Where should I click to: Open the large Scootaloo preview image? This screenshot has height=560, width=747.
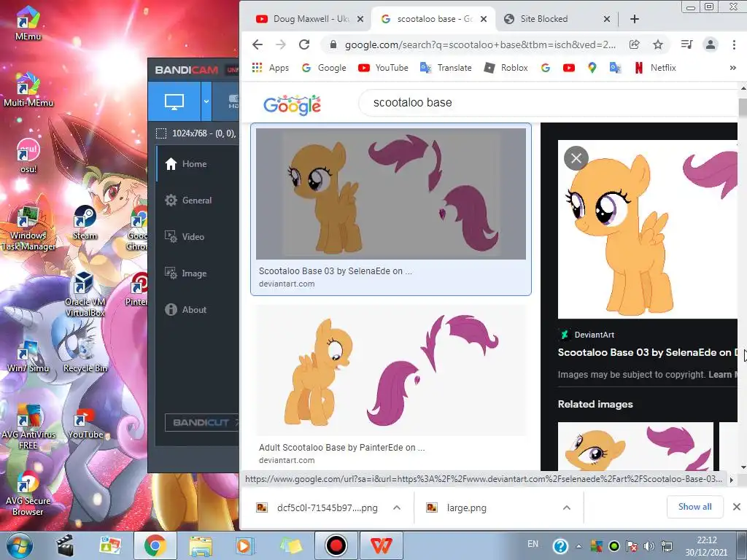click(x=648, y=229)
